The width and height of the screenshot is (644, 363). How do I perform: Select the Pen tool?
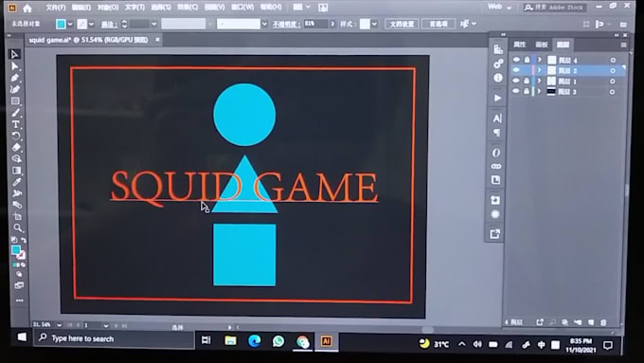15,78
